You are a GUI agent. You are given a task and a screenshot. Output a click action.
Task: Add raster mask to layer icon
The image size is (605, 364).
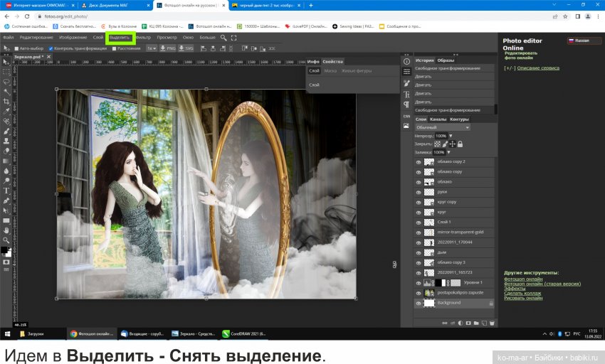(x=468, y=323)
